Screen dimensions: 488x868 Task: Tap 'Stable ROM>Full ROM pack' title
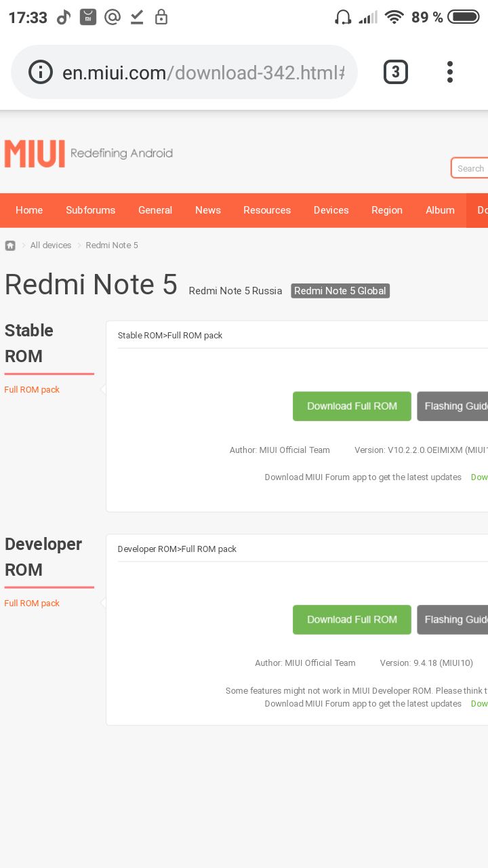coord(170,336)
